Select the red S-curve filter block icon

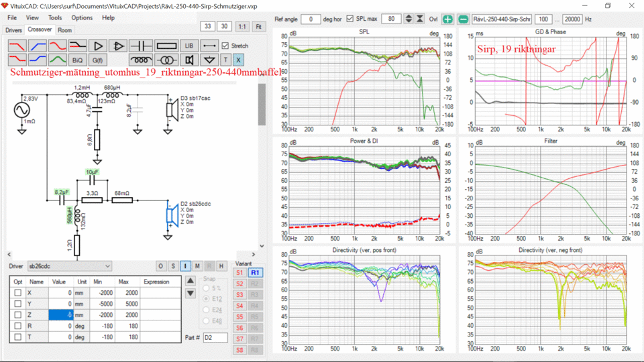pos(58,46)
